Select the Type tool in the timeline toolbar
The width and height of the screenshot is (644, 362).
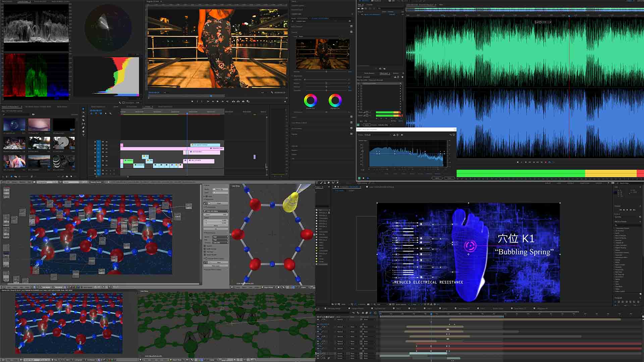pyautogui.click(x=83, y=135)
